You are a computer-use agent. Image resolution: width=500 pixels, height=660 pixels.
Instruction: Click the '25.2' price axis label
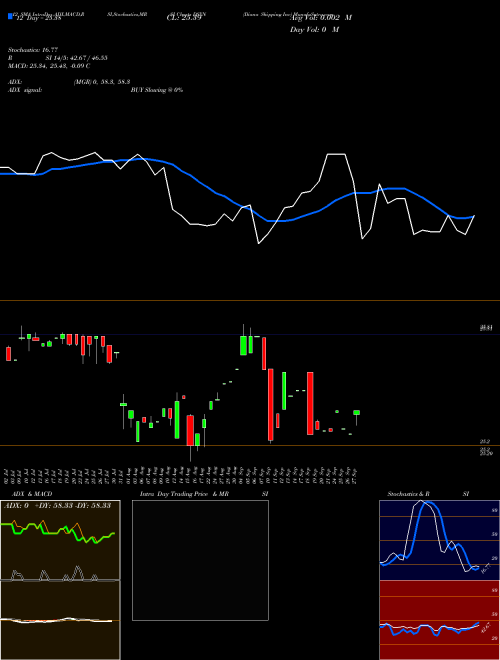[484, 441]
